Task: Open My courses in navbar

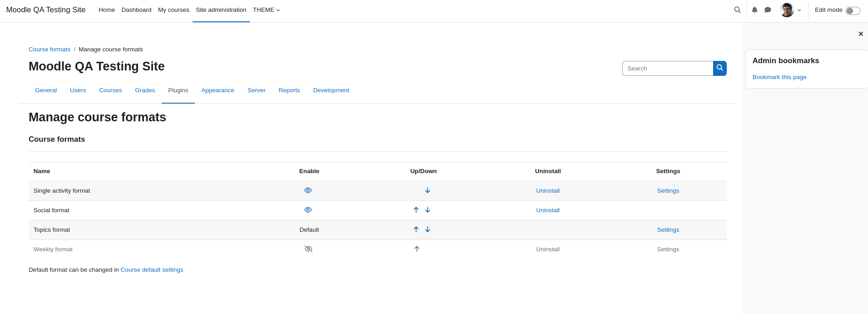Action: (x=174, y=10)
